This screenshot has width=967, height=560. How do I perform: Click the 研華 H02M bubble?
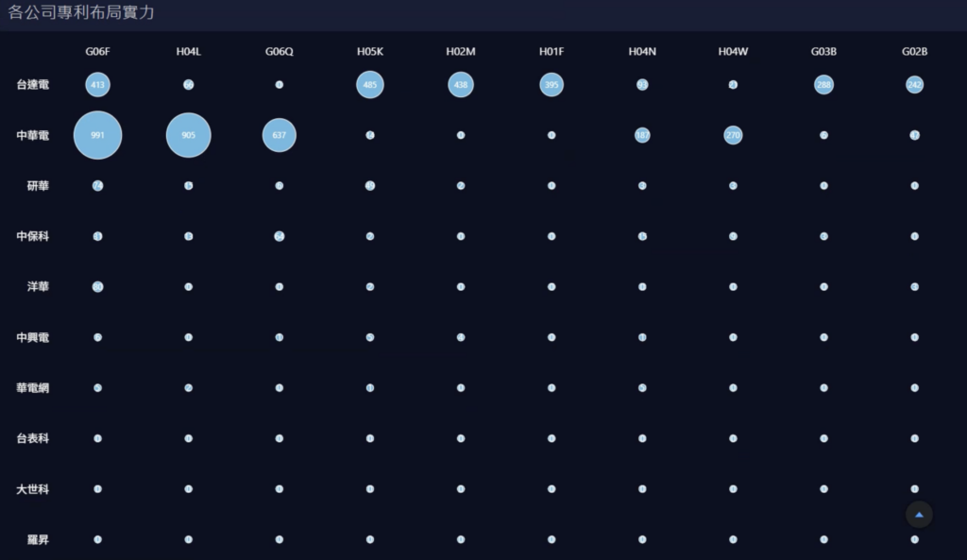(461, 186)
